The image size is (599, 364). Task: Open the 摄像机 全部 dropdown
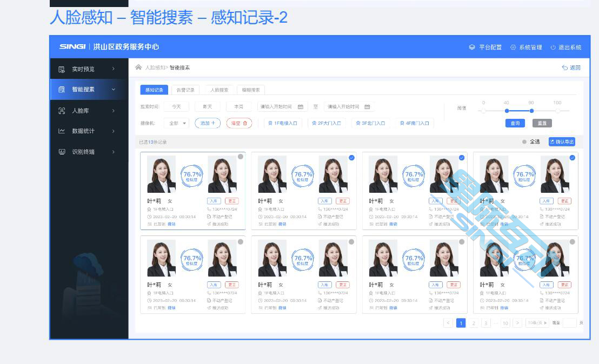click(x=176, y=123)
